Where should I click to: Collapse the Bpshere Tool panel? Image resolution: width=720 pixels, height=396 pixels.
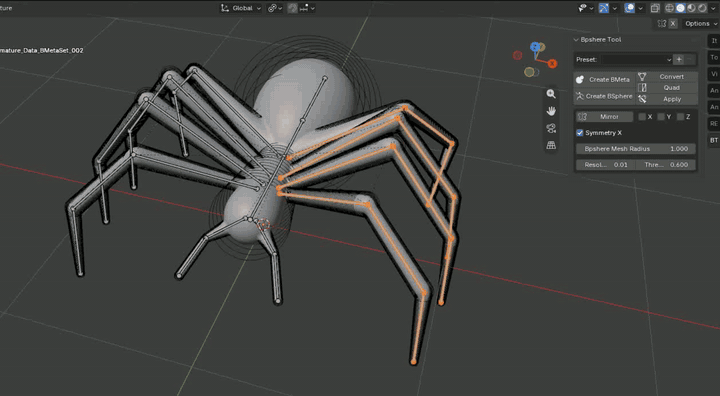576,40
